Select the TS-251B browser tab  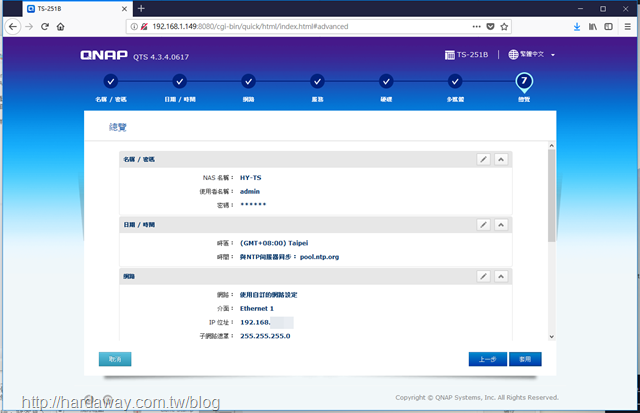click(x=77, y=9)
